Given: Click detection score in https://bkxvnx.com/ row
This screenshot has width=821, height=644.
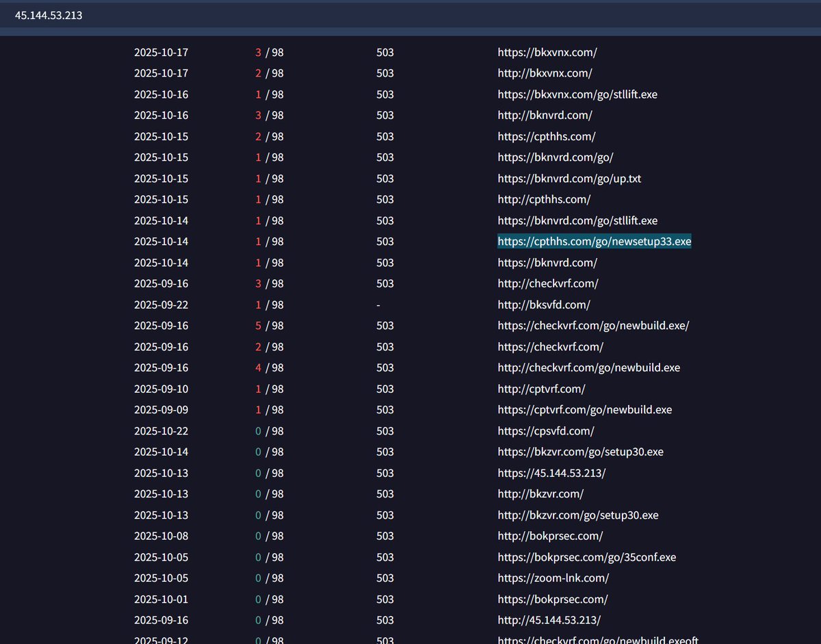Looking at the screenshot, I should [270, 52].
